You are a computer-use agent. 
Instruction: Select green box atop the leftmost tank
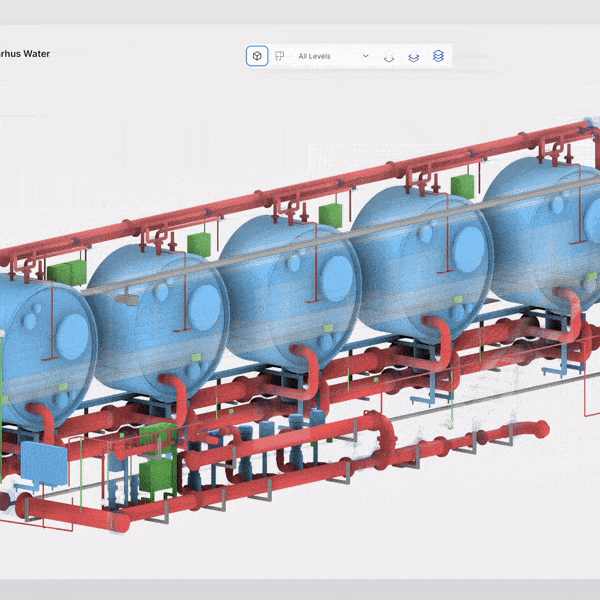pos(66,273)
